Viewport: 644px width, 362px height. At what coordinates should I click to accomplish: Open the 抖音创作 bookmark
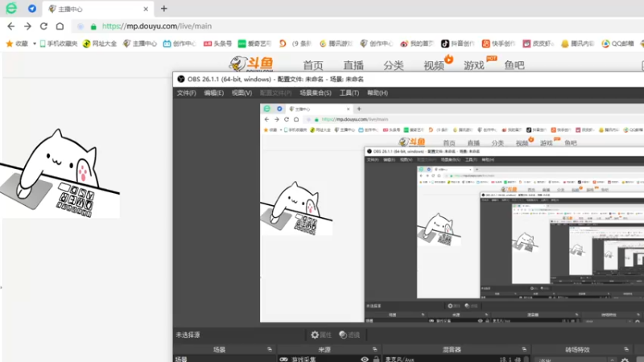[457, 43]
